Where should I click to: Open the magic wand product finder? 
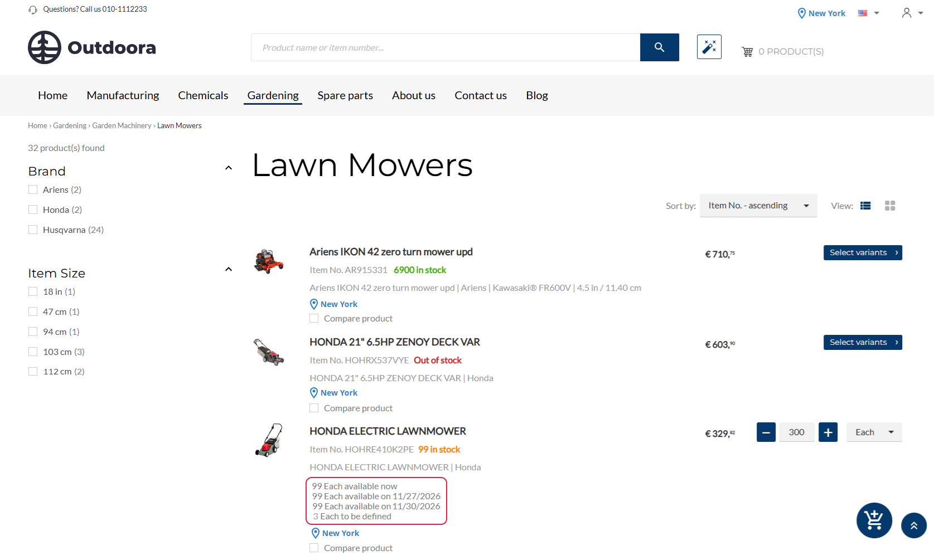[x=709, y=47]
